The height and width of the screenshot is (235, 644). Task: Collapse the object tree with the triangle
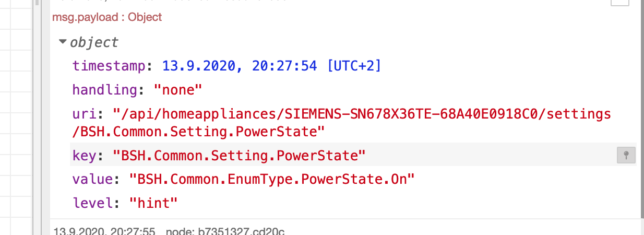63,42
